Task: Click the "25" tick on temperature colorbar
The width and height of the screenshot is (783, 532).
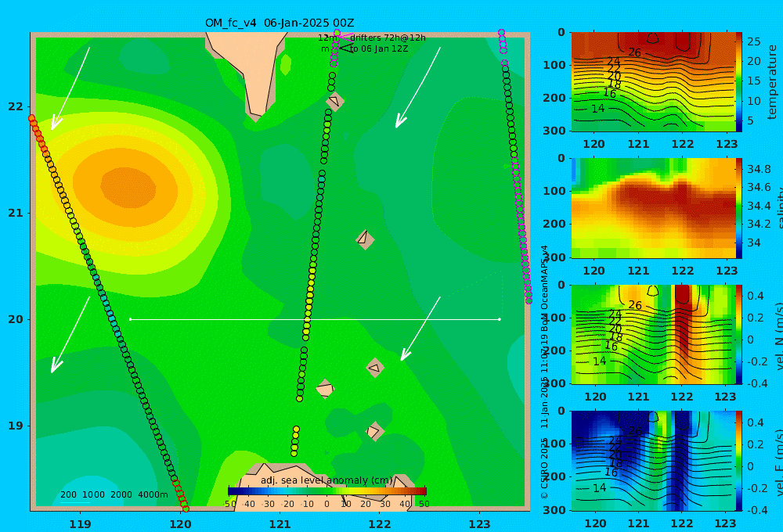Action: (x=753, y=41)
